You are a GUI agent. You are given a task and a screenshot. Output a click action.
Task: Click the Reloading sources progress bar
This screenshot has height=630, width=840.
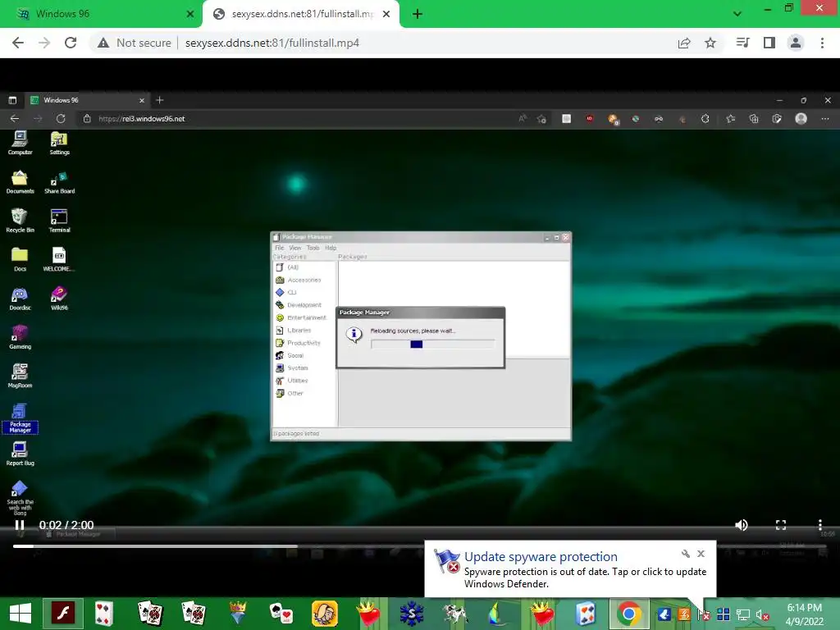click(x=433, y=345)
